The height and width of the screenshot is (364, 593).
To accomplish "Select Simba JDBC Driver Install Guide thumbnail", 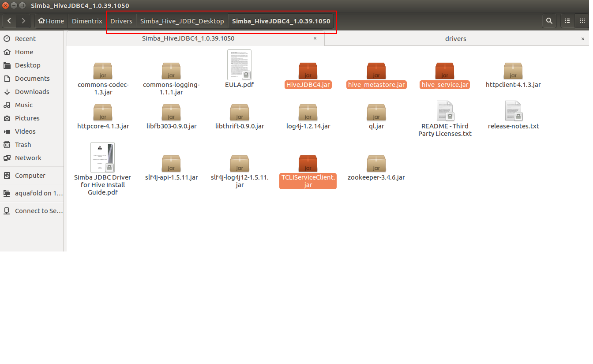I will tap(103, 158).
